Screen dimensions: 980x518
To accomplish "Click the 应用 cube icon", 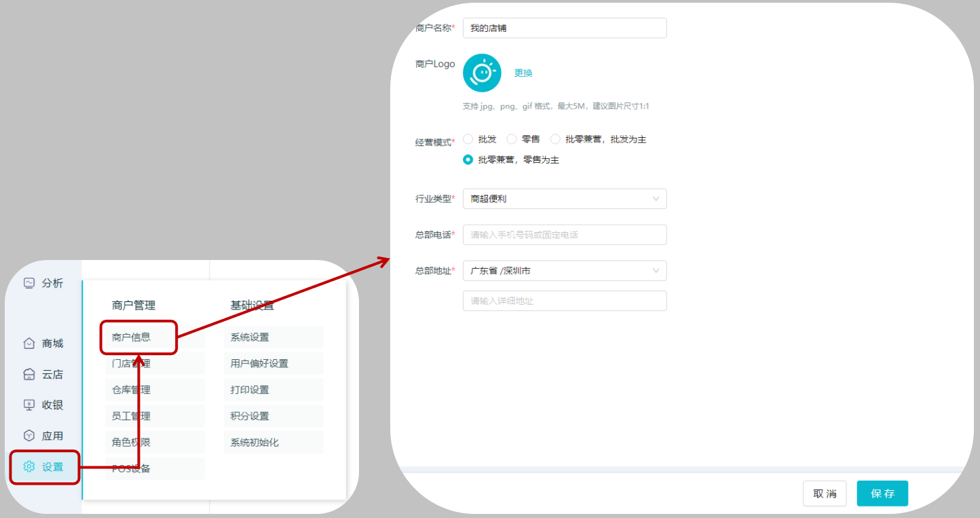I will (29, 436).
